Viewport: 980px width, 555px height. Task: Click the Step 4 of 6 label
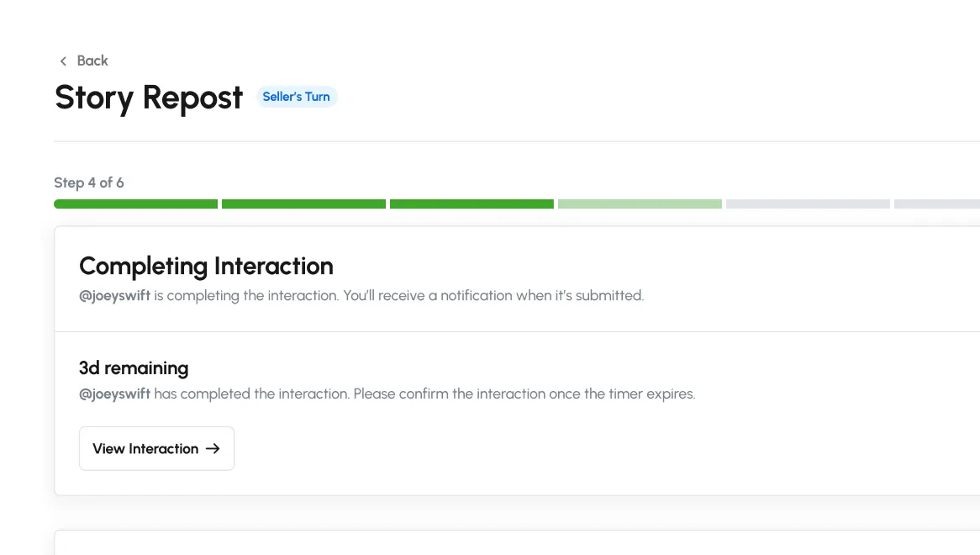tap(89, 182)
